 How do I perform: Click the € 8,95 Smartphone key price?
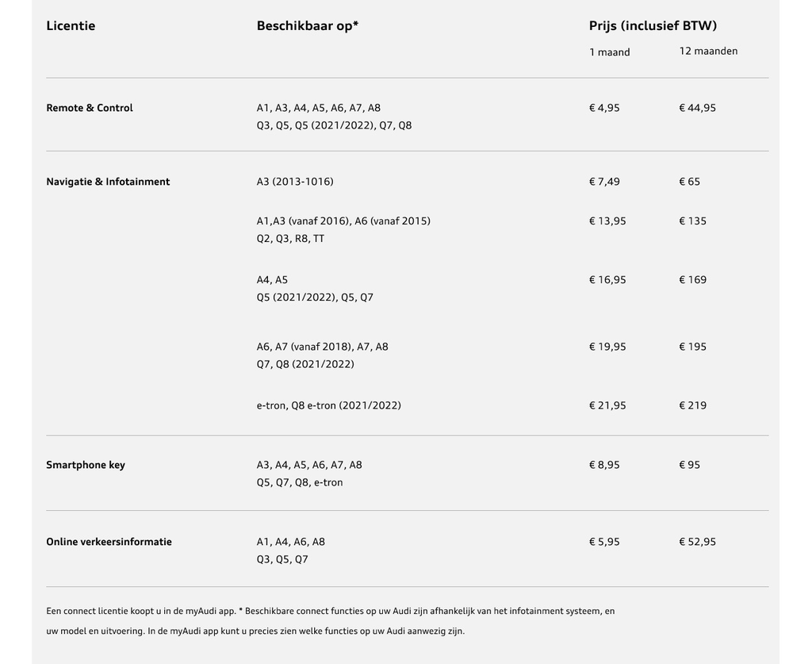pos(604,465)
